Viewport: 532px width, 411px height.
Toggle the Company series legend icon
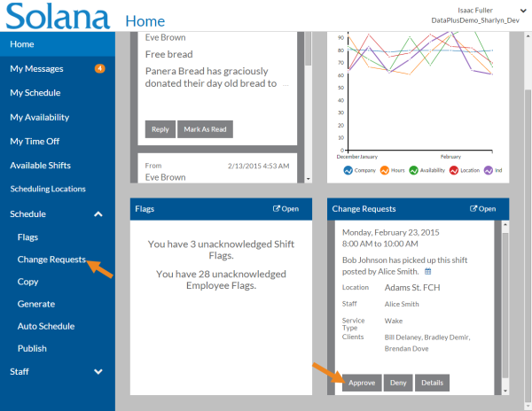point(348,169)
